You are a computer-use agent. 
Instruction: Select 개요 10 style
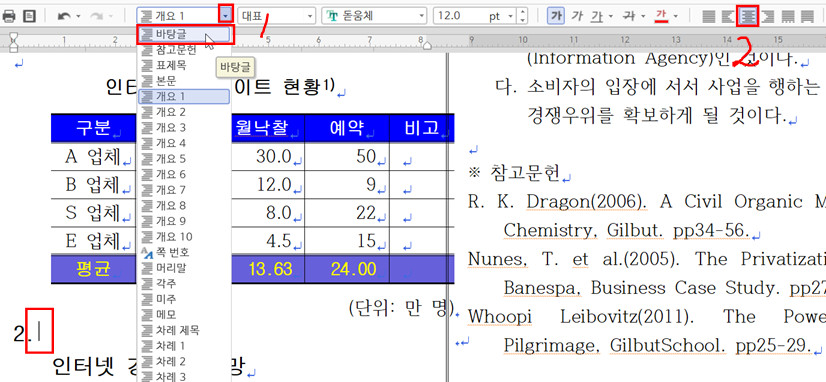(x=184, y=237)
